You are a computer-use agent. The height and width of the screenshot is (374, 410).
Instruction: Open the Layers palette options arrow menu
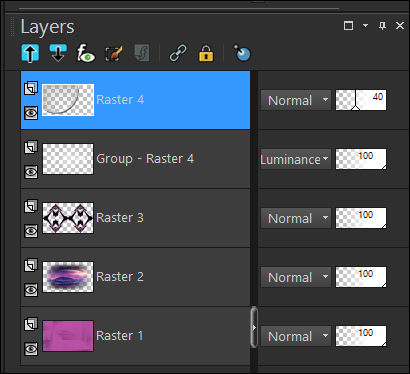[x=365, y=26]
